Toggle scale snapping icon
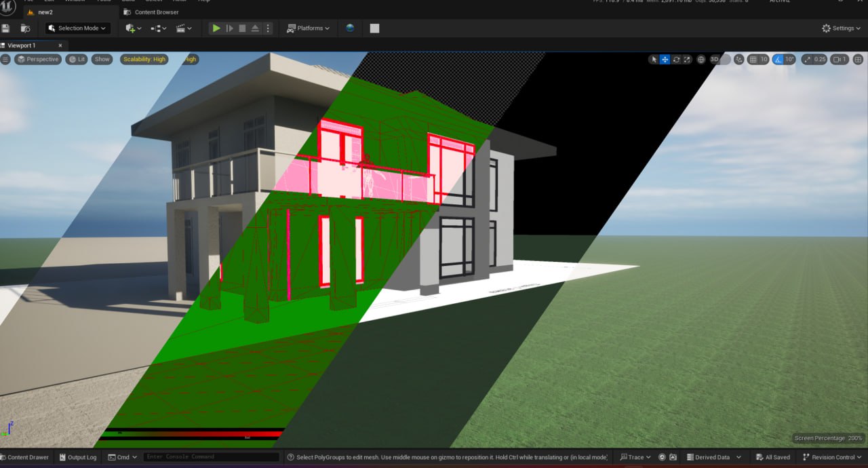868x468 pixels. (x=807, y=60)
